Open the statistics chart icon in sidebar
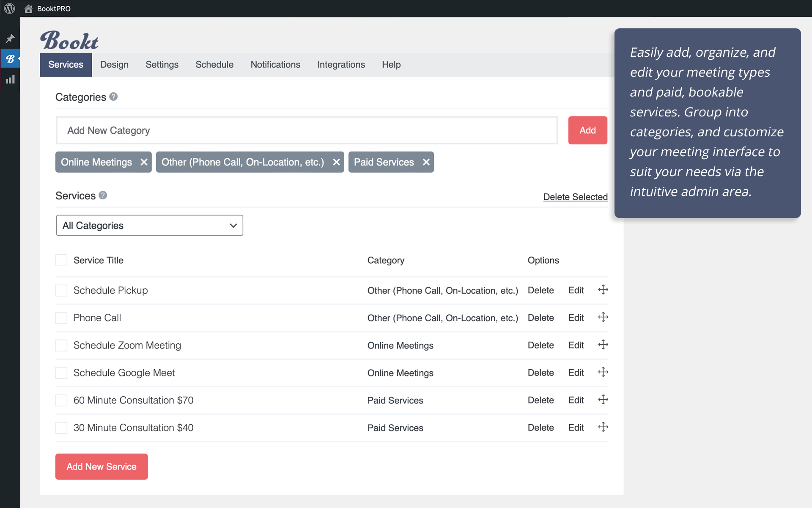 point(10,79)
